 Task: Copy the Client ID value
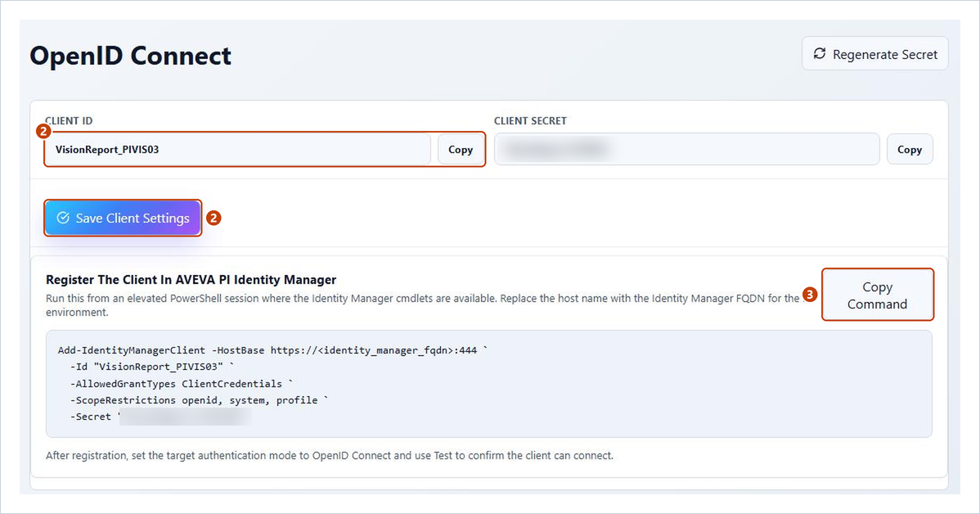click(x=461, y=150)
